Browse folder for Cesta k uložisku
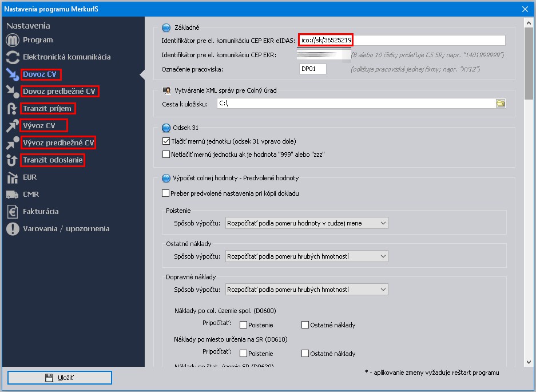Screen dimensions: 536x392 tap(501, 104)
